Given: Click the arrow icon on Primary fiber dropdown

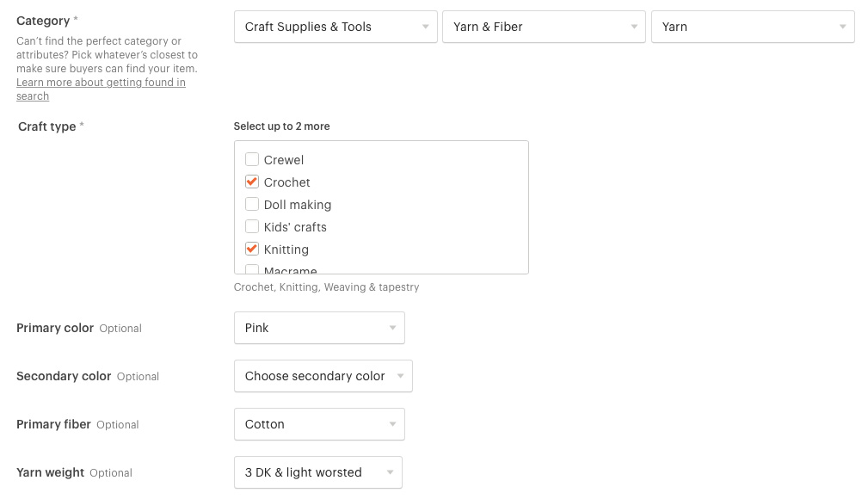Looking at the screenshot, I should pyautogui.click(x=392, y=424).
